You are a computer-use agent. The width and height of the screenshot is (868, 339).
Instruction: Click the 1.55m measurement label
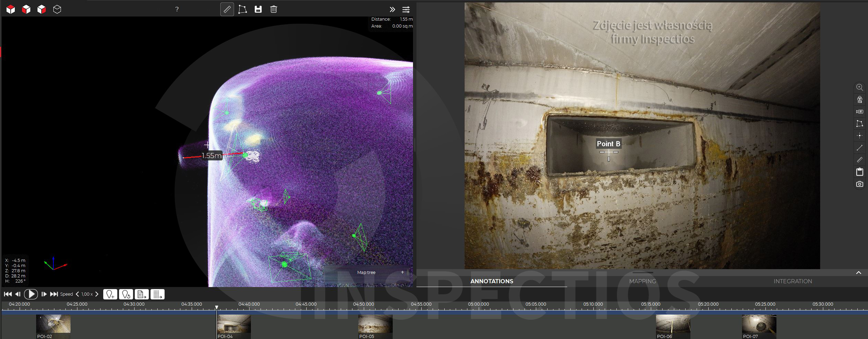pos(212,156)
